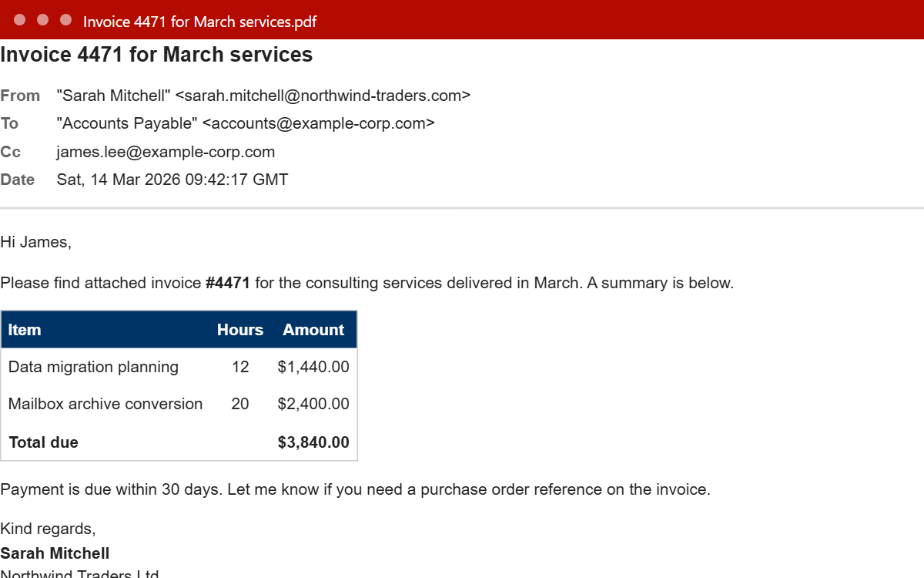This screenshot has height=578, width=924.
Task: Click the 'Kind regards,' closing line
Action: pyautogui.click(x=48, y=529)
